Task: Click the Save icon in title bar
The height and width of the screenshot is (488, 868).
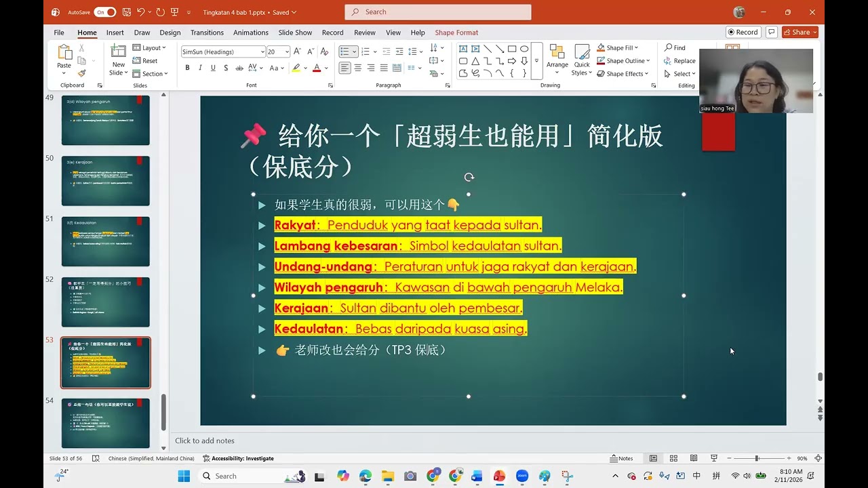Action: point(125,12)
